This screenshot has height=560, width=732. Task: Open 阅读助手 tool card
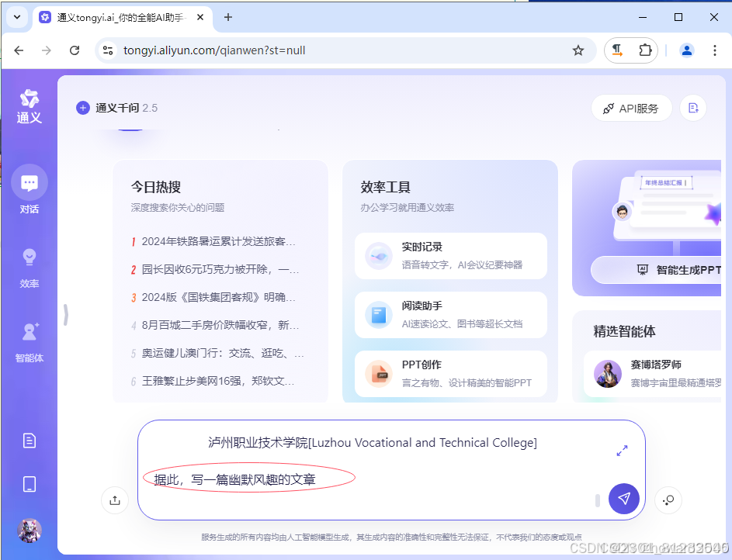coord(450,315)
